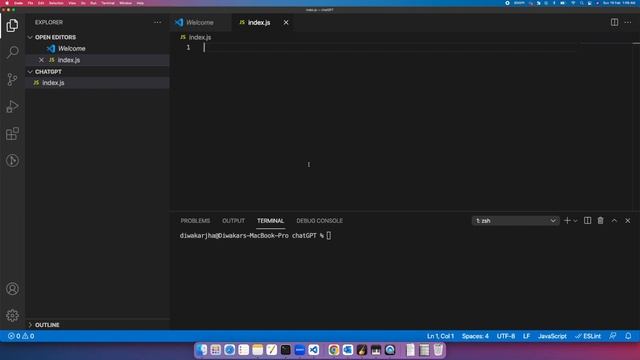Open the Accounts menu icon
The image size is (640, 360).
click(12, 289)
